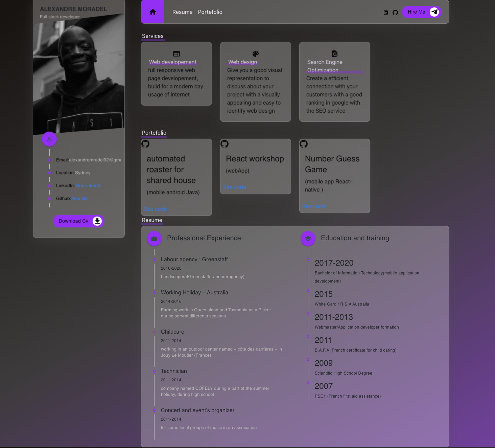The height and width of the screenshot is (448, 495).
Task: Open the Alex Git link
Action: pyautogui.click(x=79, y=199)
